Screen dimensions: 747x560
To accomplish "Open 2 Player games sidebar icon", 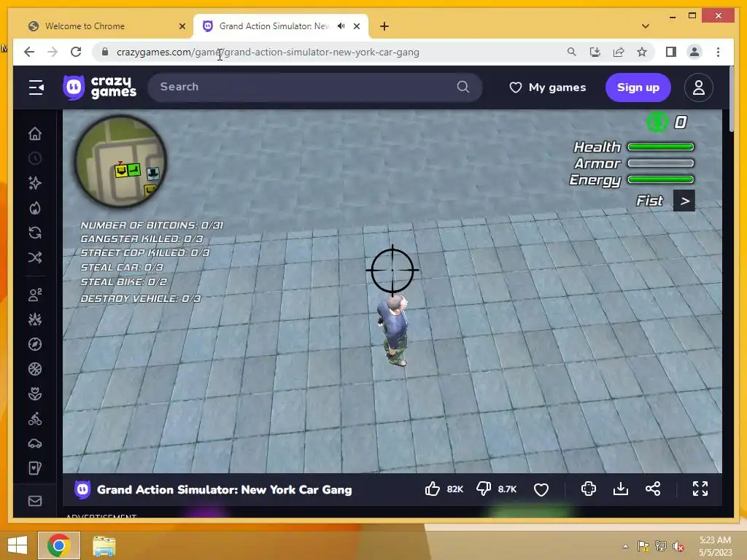I will click(x=35, y=295).
